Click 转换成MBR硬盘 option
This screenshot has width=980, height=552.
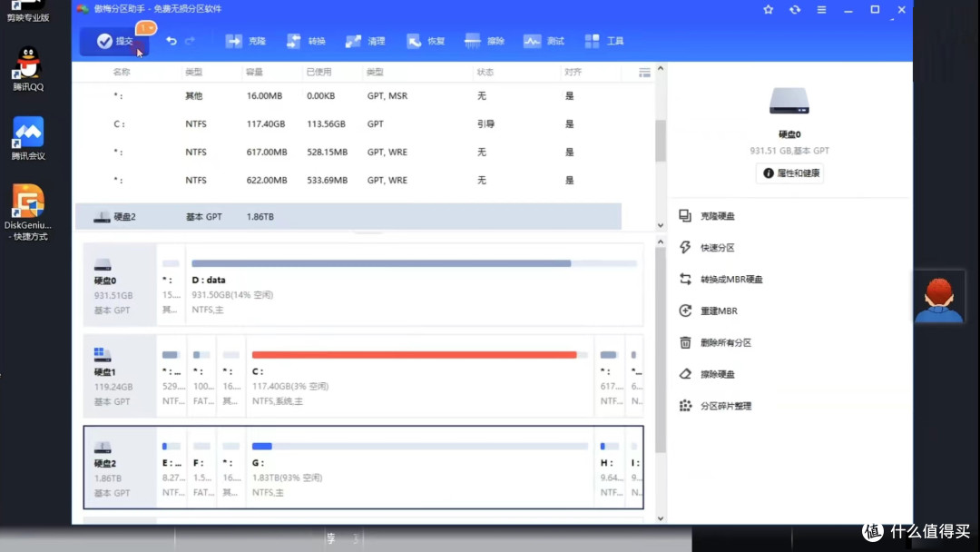pyautogui.click(x=731, y=280)
